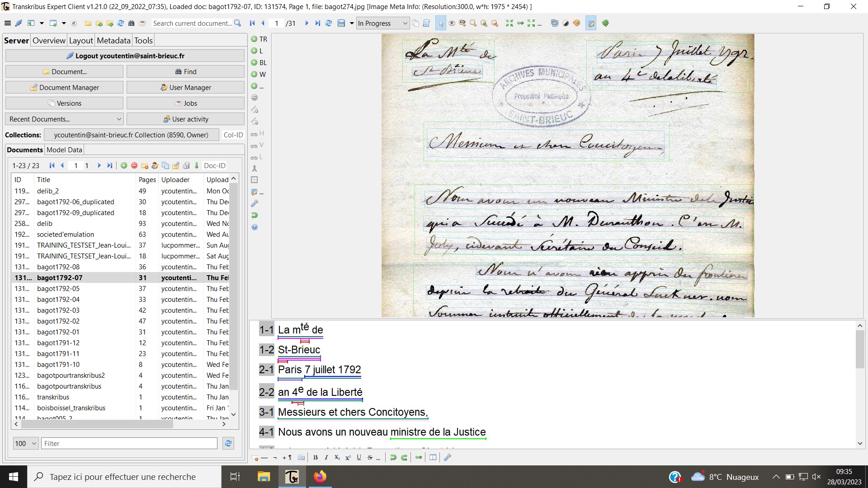Open the virtual keyboard in the text editor
The width and height of the screenshot is (868, 488).
(x=302, y=457)
